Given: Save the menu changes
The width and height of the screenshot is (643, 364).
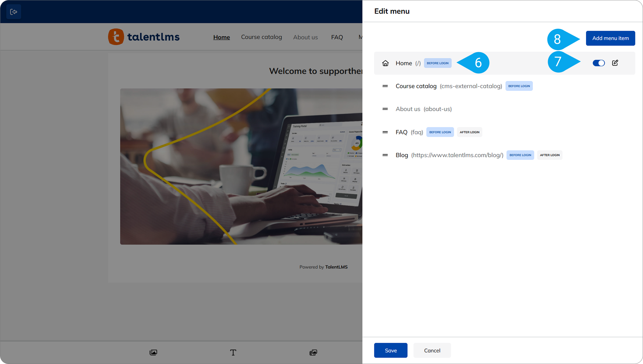Looking at the screenshot, I should click(390, 350).
